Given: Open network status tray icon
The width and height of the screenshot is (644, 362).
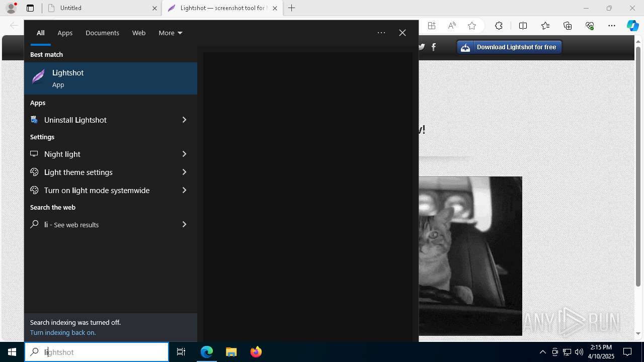Looking at the screenshot, I should (x=567, y=352).
